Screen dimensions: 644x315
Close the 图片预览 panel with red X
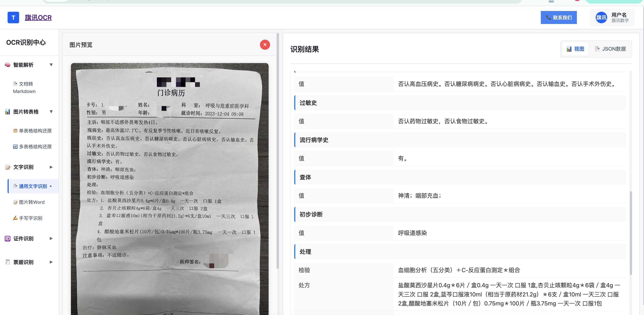265,45
